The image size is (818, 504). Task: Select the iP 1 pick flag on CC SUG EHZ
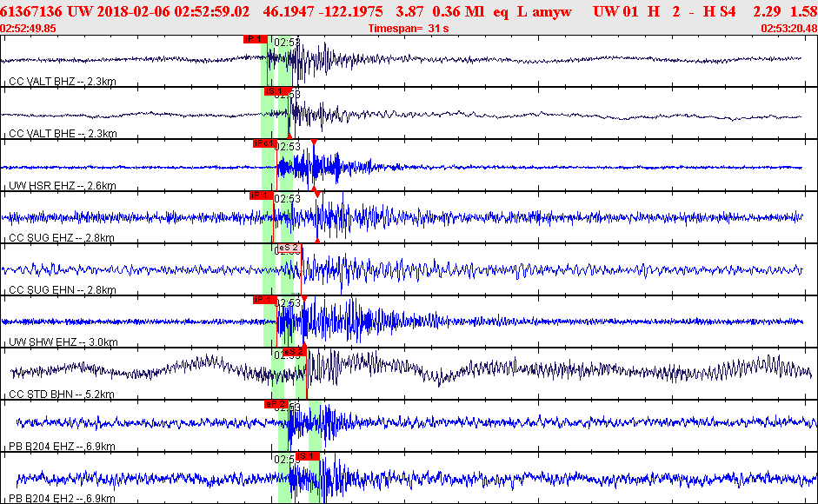[262, 196]
